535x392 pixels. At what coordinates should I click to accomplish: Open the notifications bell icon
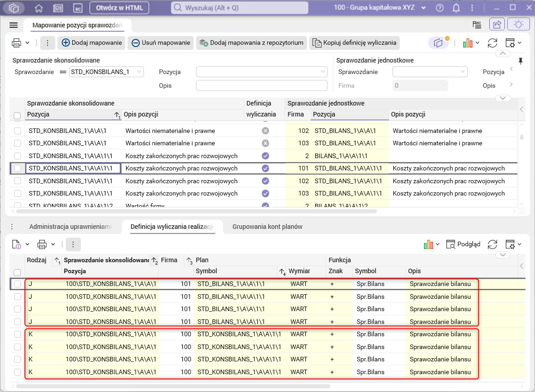click(x=456, y=8)
